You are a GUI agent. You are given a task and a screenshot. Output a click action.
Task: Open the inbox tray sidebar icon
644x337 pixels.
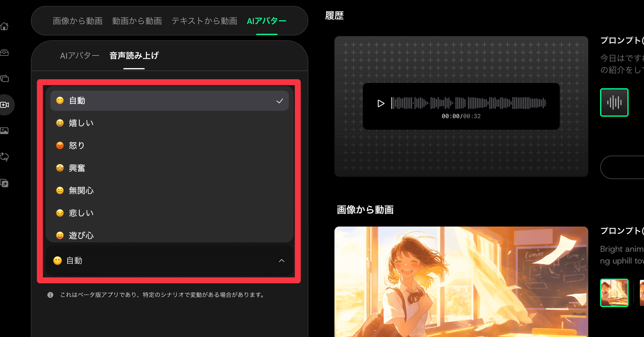pyautogui.click(x=4, y=52)
